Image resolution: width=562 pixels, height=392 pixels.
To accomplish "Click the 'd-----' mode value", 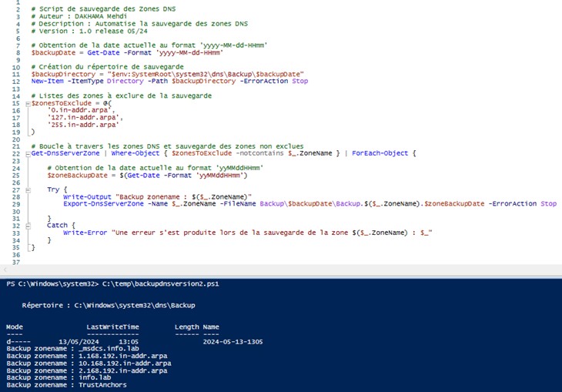I will tap(18, 342).
